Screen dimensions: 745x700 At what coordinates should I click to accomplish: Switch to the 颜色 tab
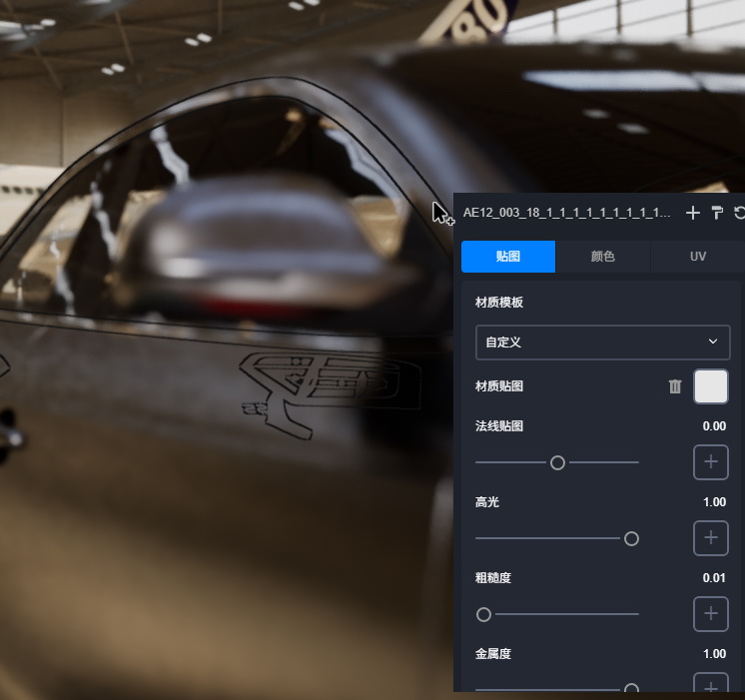point(602,257)
